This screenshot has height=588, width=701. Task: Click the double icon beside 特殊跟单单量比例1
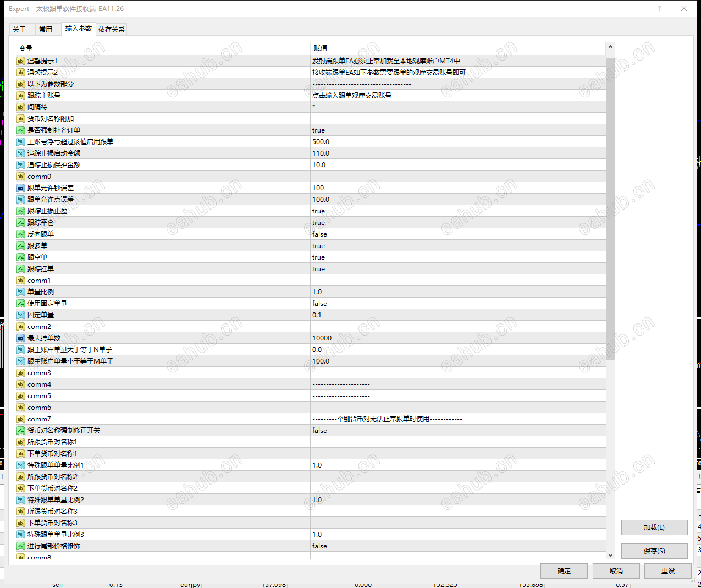21,465
